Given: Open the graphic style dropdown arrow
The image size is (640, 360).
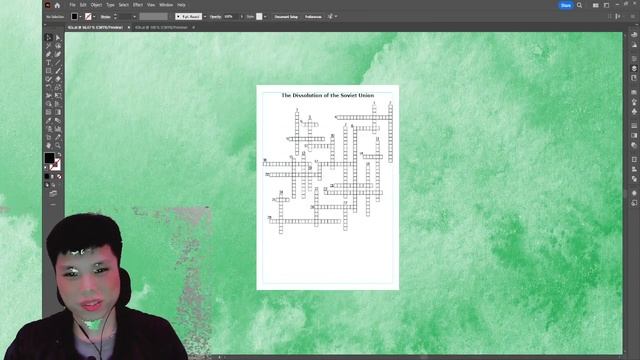Looking at the screenshot, I should (x=265, y=17).
